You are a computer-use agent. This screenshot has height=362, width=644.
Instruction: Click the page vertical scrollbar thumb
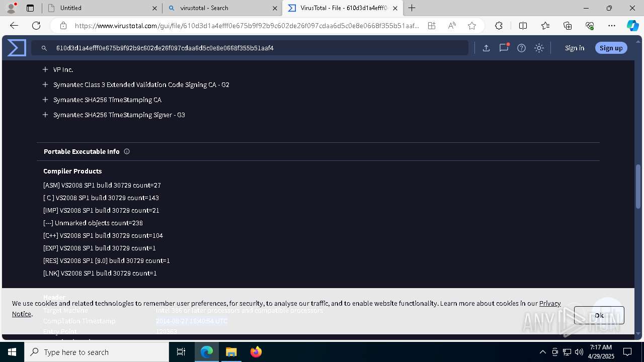click(x=638, y=186)
